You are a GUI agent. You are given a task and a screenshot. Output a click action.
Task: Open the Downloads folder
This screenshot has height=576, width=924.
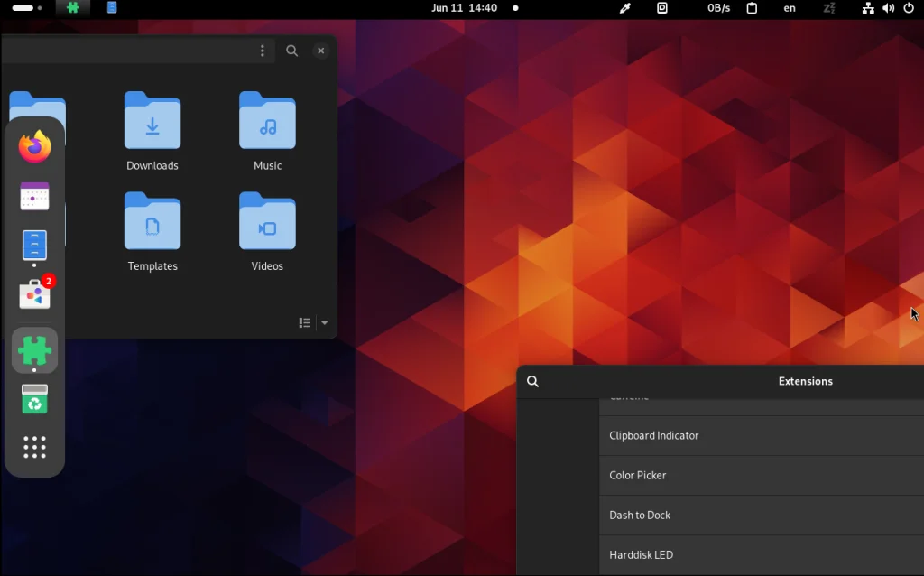click(152, 131)
